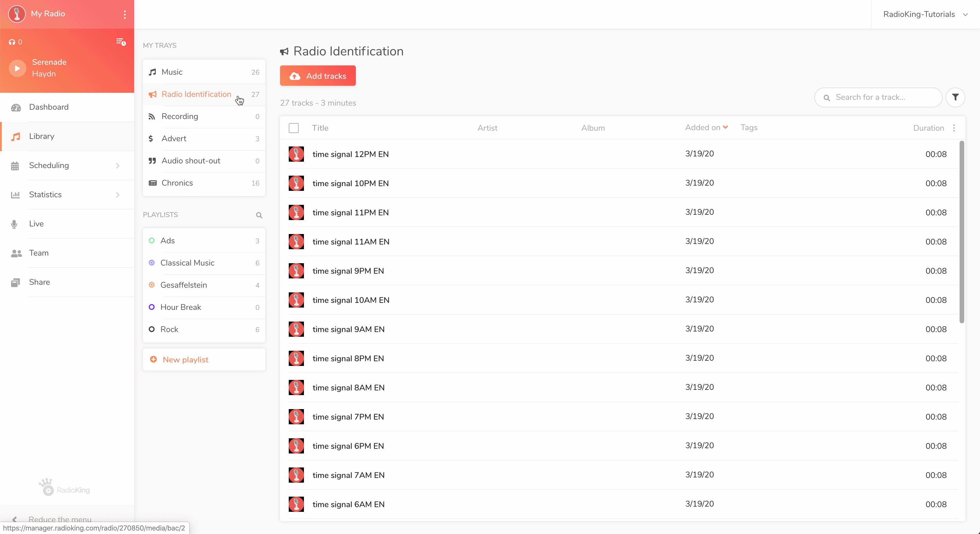Click the Add tracks button
Viewport: 980px width, 534px height.
tap(318, 76)
